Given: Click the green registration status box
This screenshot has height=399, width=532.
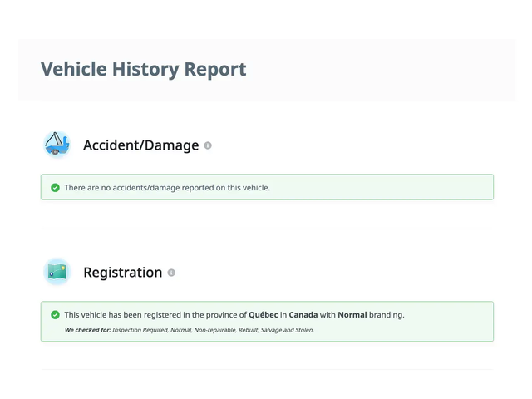Looking at the screenshot, I should coord(267,322).
